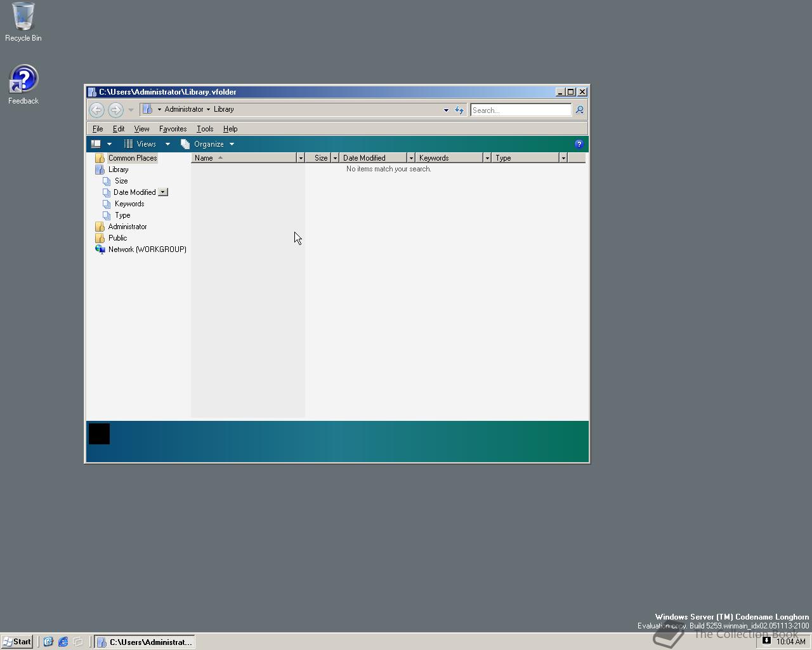Launch Internet Explorer from quick launch
The image size is (812, 650).
pos(63,642)
